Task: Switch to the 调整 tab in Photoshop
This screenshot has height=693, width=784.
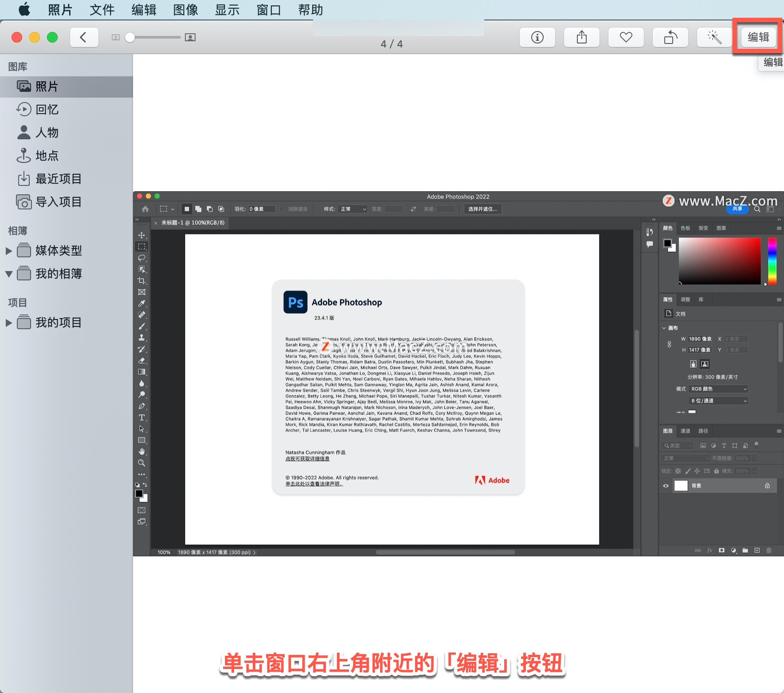Action: click(x=686, y=299)
